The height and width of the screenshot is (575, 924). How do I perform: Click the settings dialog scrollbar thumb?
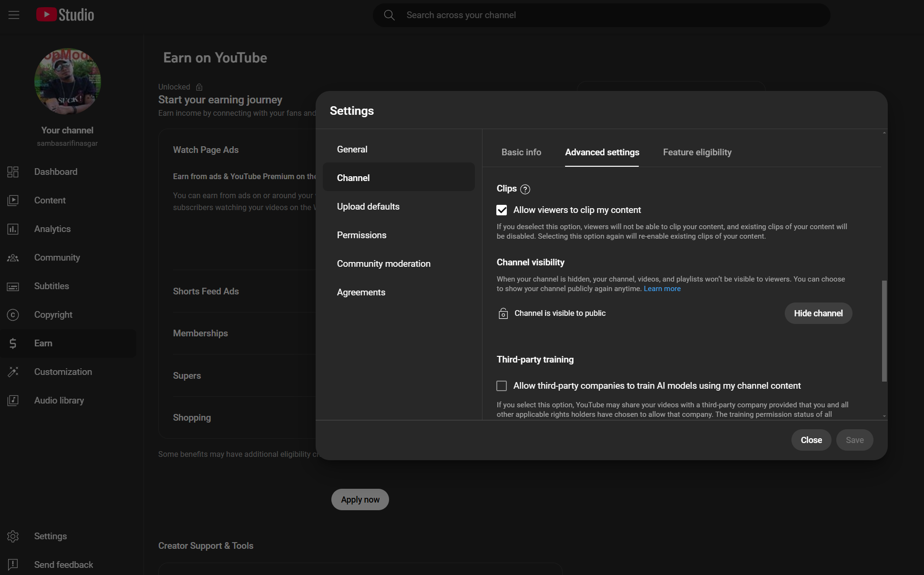pos(884,331)
